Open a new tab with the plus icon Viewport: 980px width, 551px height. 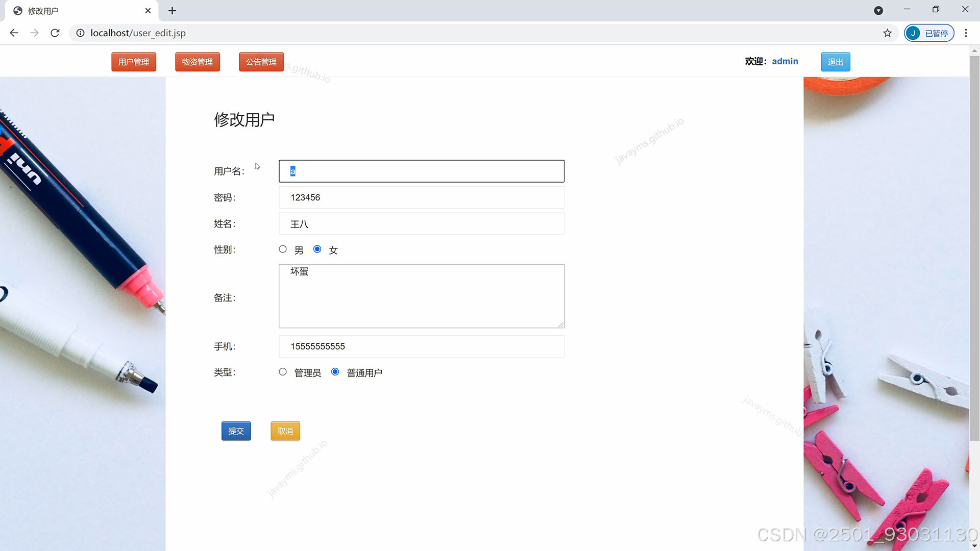tap(173, 11)
